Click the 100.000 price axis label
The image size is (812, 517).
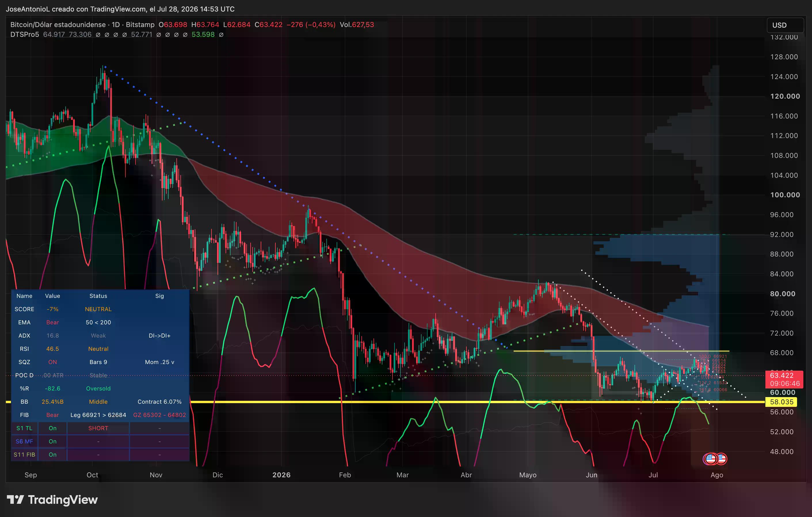785,195
